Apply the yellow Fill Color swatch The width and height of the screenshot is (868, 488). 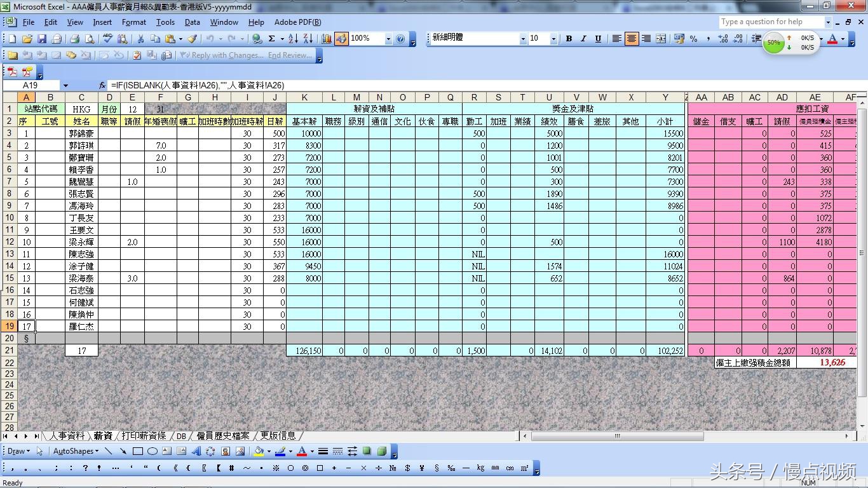[x=259, y=451]
